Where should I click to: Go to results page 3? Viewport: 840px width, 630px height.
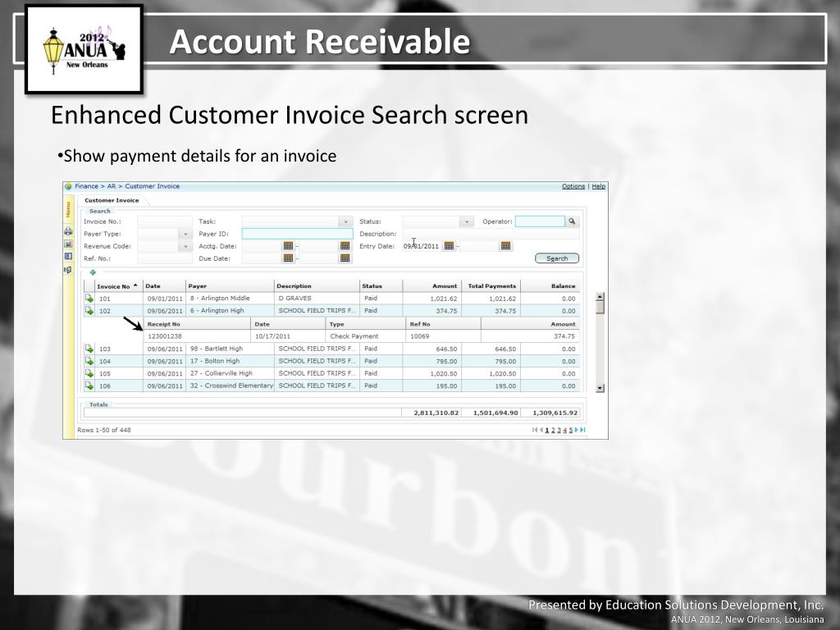559,430
